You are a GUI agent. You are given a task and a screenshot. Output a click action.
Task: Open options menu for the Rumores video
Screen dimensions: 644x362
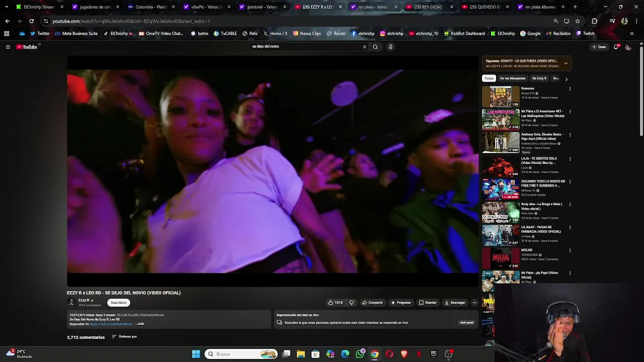570,89
